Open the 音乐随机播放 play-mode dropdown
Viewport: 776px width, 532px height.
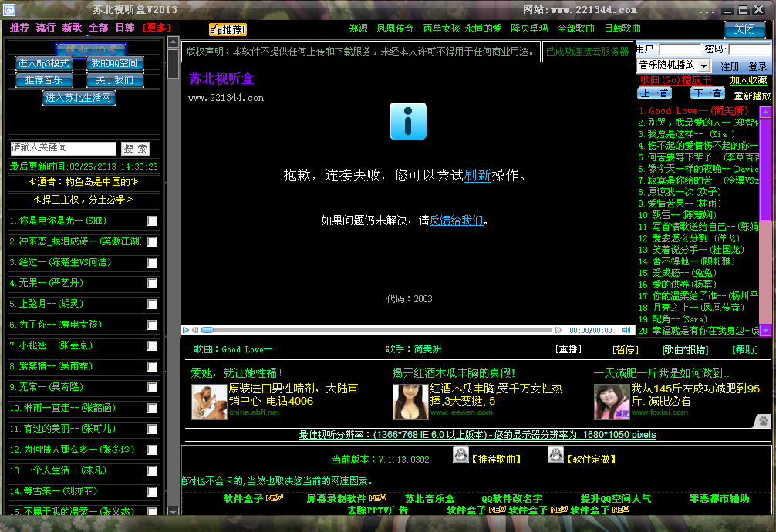[704, 66]
